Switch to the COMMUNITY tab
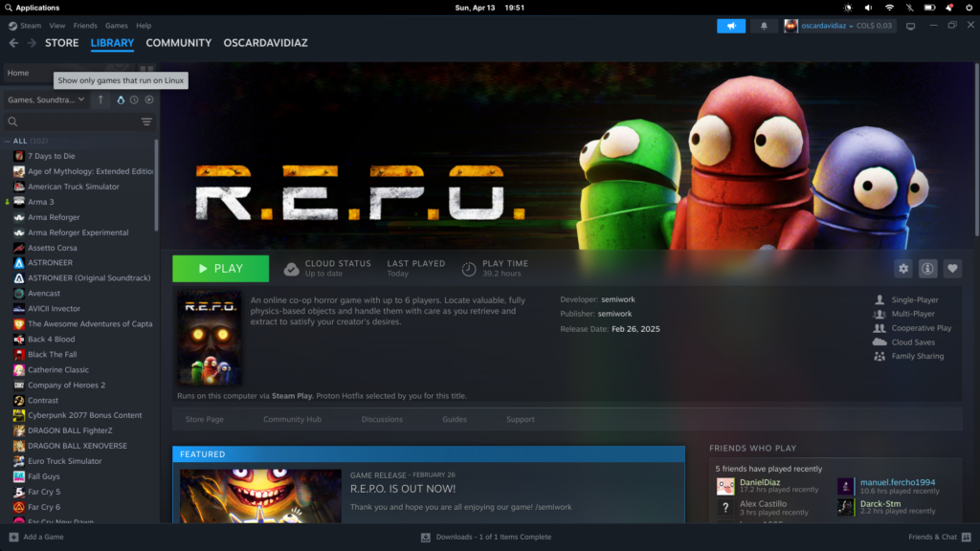This screenshot has height=551, width=980. (x=179, y=43)
